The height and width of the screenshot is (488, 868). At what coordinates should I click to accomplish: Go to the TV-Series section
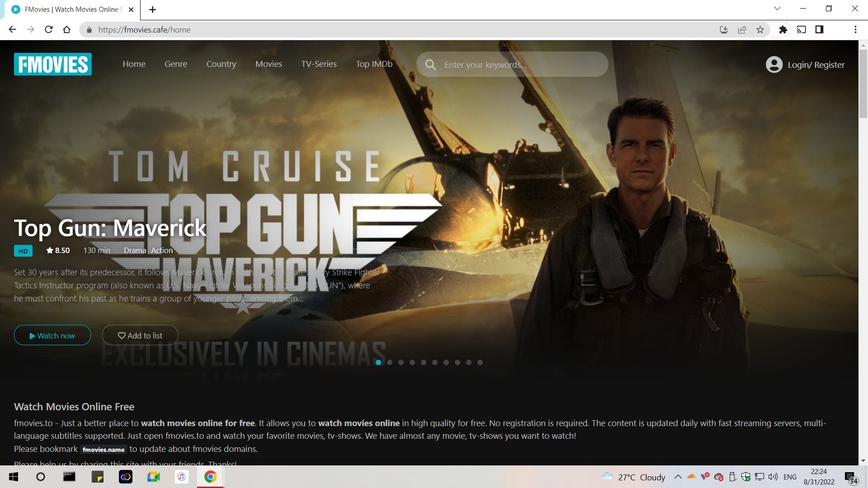tap(319, 64)
